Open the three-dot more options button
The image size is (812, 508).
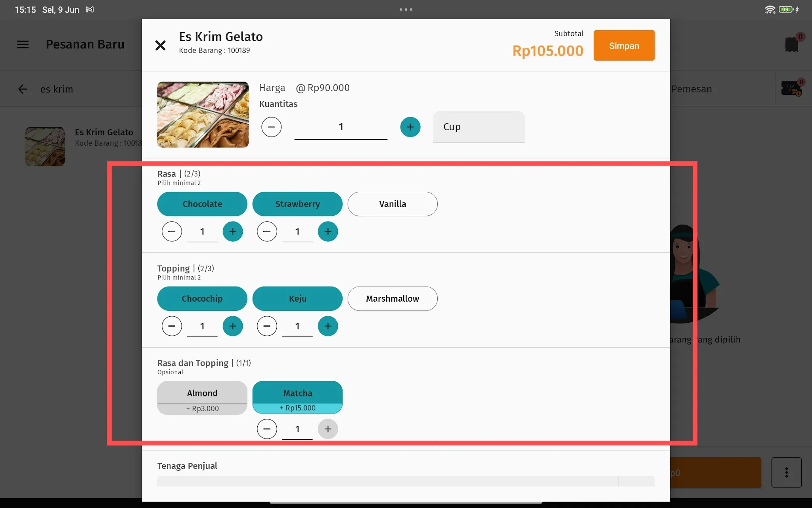(786, 472)
